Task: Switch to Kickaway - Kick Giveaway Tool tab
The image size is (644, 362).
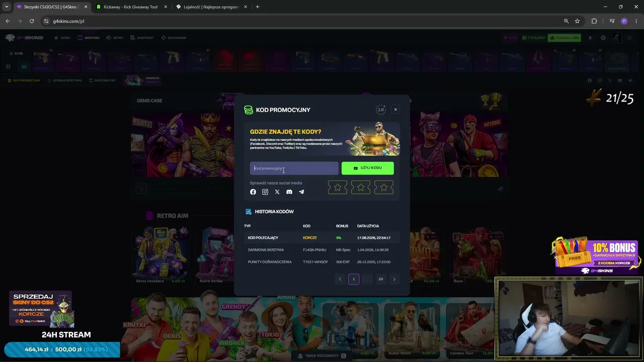Action: point(130,7)
